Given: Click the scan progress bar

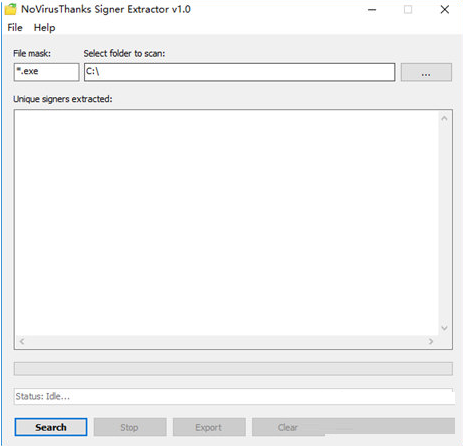Looking at the screenshot, I should click(233, 369).
